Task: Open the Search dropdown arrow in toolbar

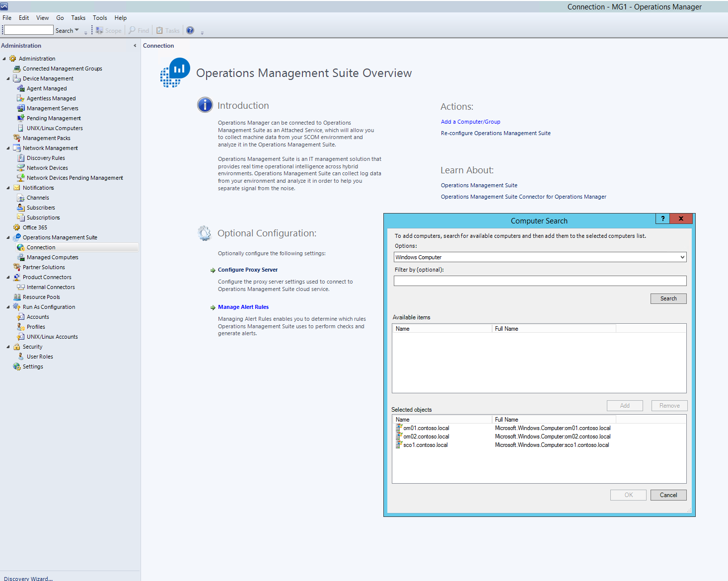Action: (x=76, y=30)
